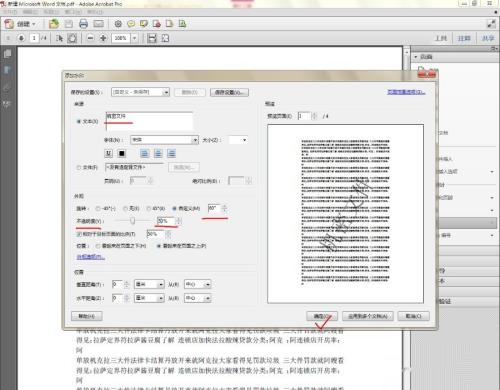Click the zoom in plus icon
Image resolution: width=500 pixels, height=390 pixels.
pyautogui.click(x=103, y=38)
